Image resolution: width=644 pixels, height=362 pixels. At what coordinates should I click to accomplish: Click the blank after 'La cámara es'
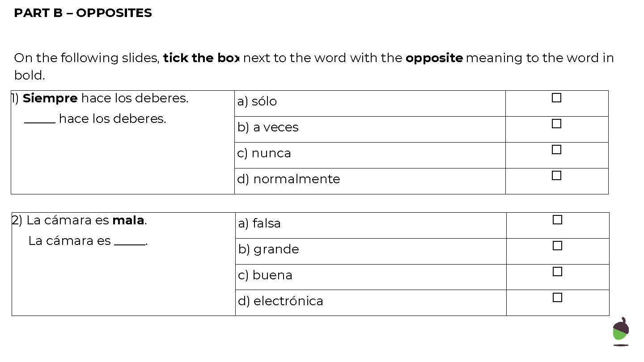(x=130, y=242)
